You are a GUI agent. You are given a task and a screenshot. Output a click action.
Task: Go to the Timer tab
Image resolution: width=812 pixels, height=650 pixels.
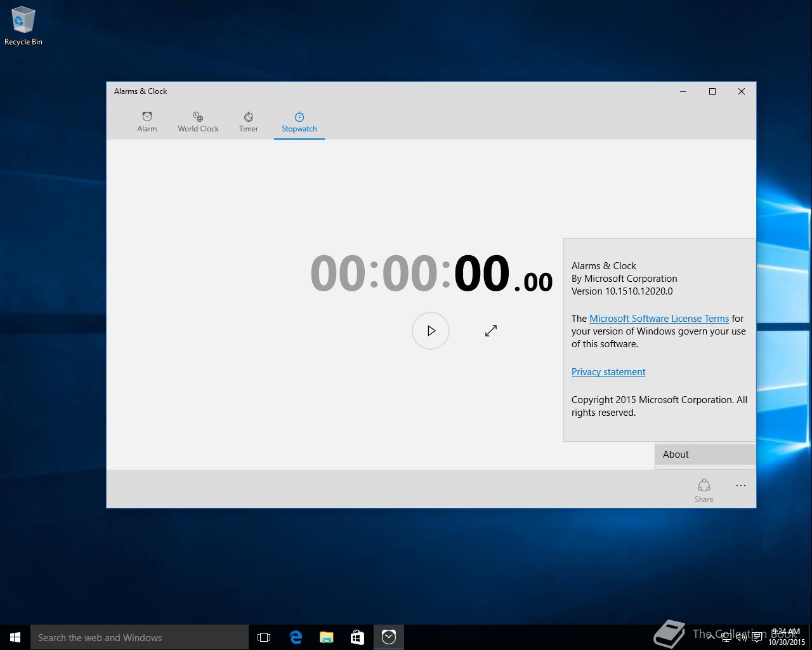click(249, 121)
